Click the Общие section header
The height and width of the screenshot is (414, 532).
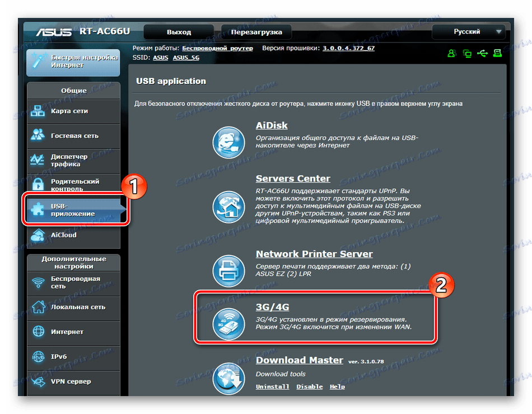[x=73, y=91]
